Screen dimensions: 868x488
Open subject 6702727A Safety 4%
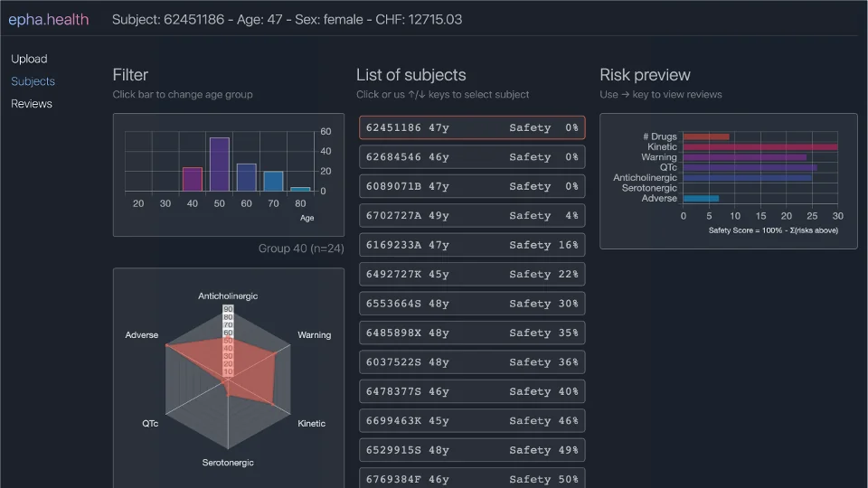(x=472, y=216)
